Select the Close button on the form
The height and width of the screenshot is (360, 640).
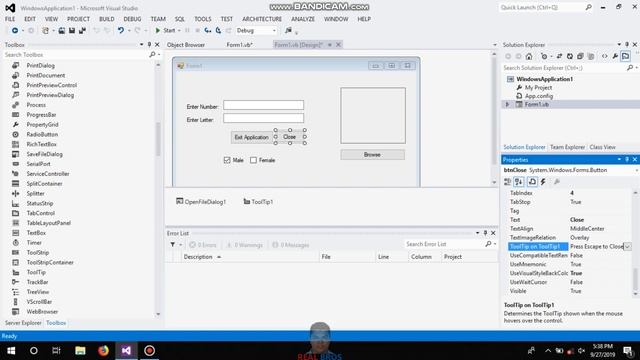[290, 137]
